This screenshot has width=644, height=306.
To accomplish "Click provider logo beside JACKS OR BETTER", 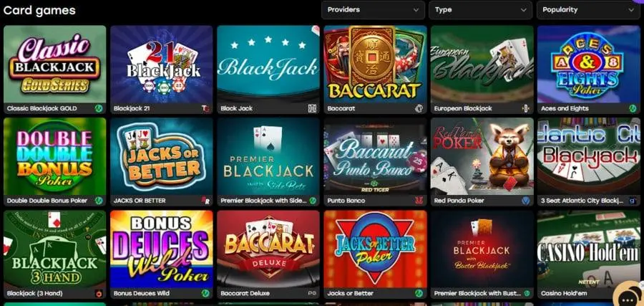I will tap(205, 201).
